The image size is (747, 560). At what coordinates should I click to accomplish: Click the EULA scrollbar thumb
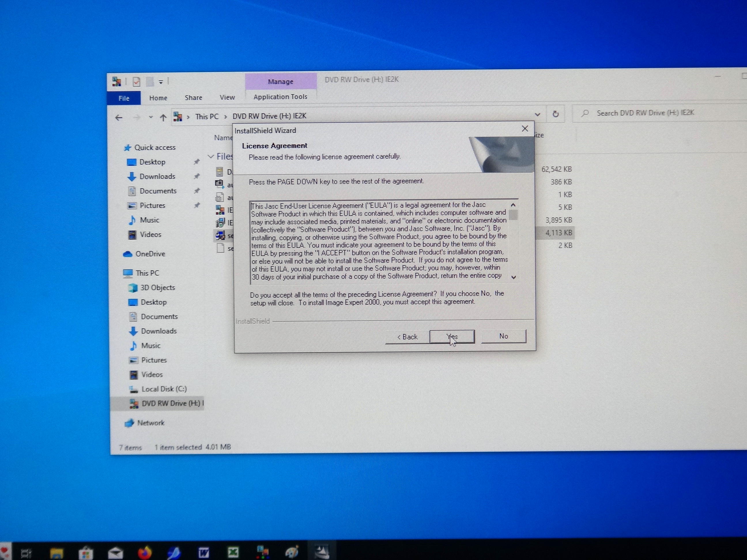(x=513, y=215)
